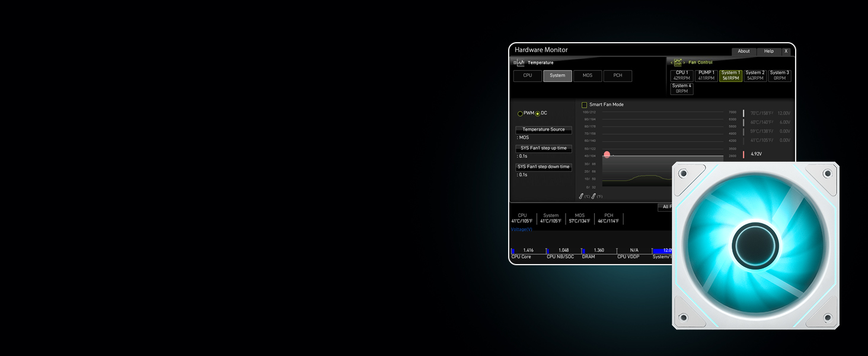Click the Help button

tap(768, 52)
